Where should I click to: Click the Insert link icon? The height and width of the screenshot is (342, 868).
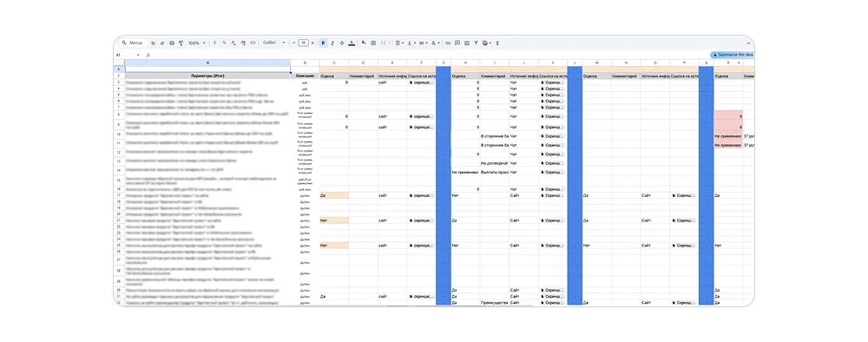click(x=449, y=43)
